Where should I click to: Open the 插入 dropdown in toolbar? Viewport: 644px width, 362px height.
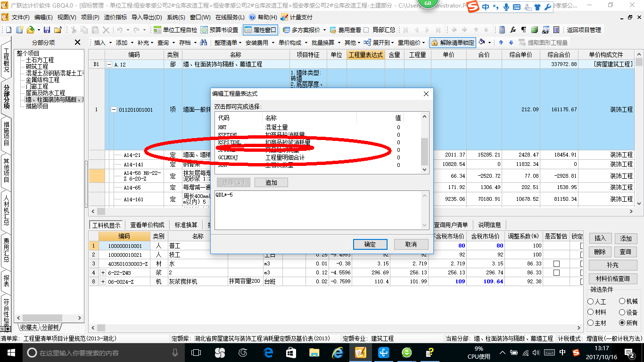102,42
